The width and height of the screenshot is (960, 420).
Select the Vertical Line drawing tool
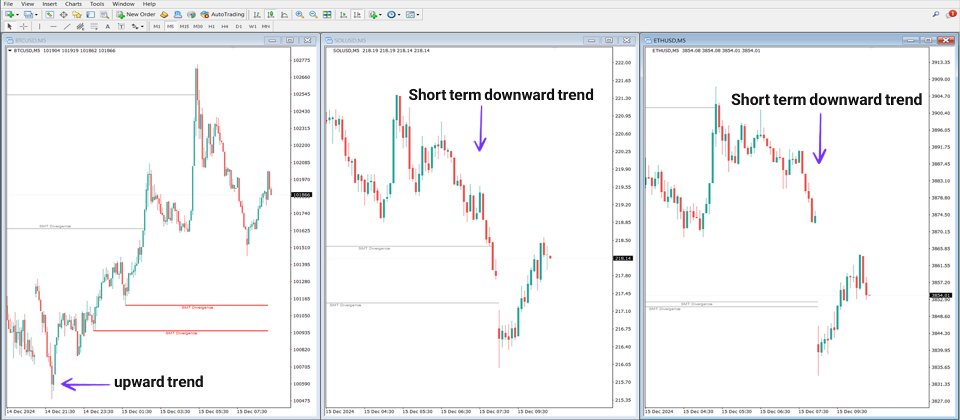pyautogui.click(x=40, y=26)
